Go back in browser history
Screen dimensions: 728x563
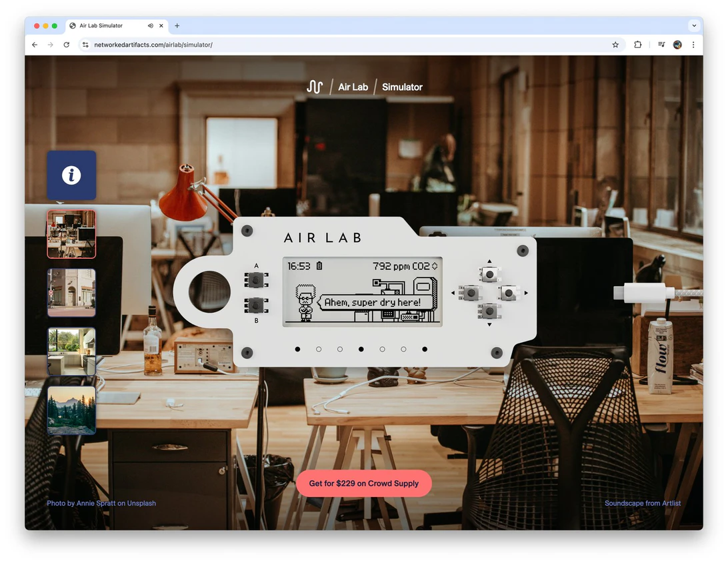click(x=35, y=45)
